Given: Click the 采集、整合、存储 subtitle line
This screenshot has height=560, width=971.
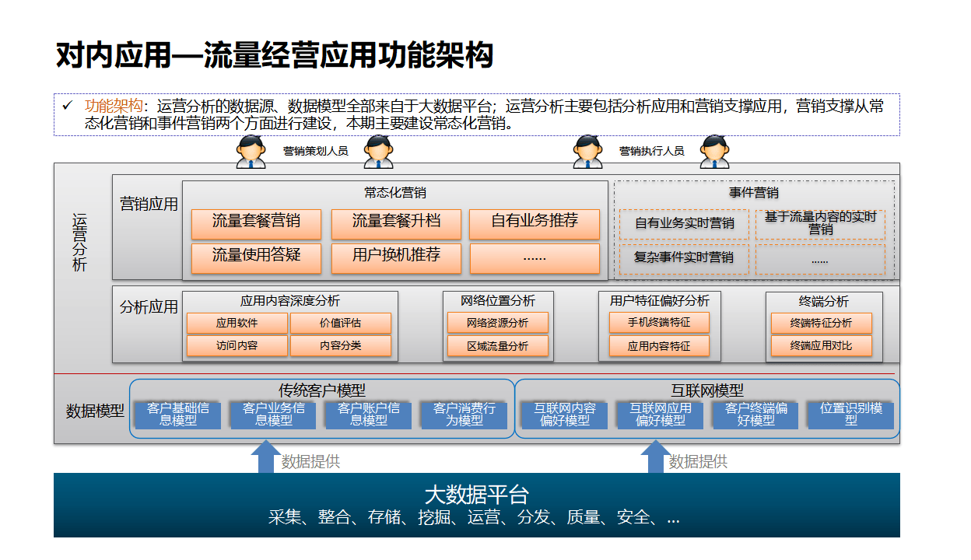Looking at the screenshot, I should coord(474,517).
